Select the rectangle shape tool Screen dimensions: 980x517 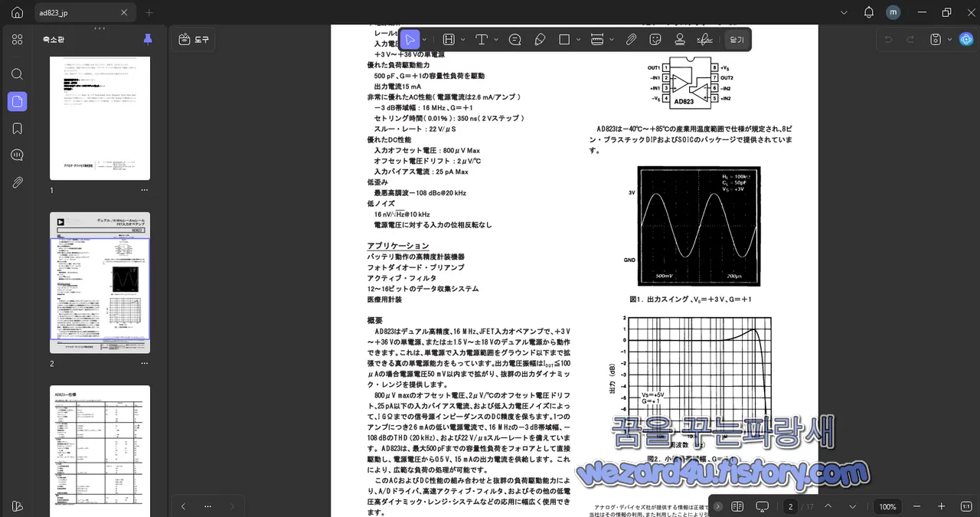(564, 39)
